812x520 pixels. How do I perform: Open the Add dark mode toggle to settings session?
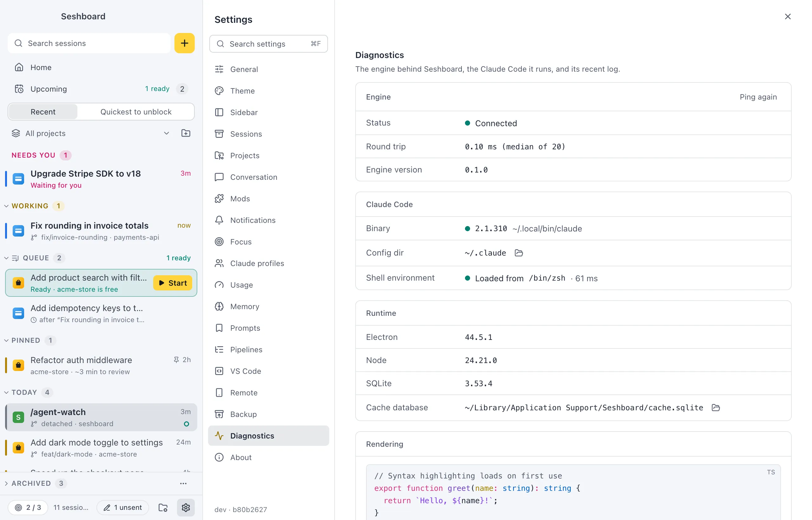pyautogui.click(x=101, y=448)
